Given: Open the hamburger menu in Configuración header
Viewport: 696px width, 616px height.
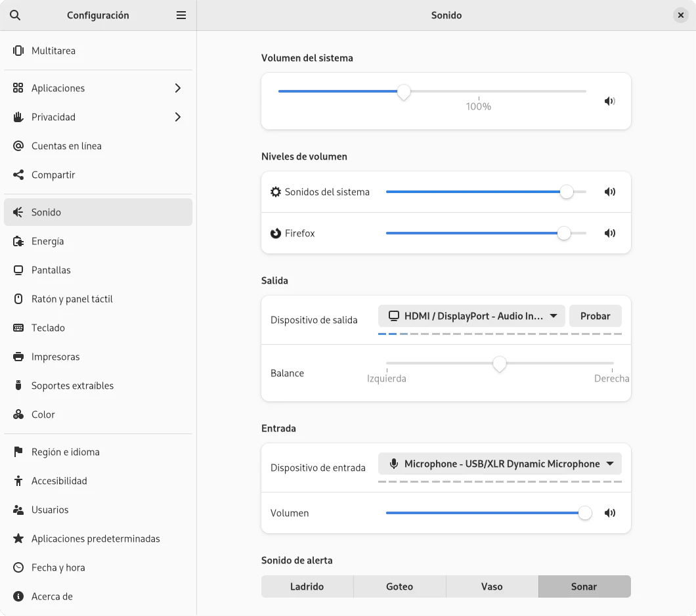Looking at the screenshot, I should coord(181,15).
